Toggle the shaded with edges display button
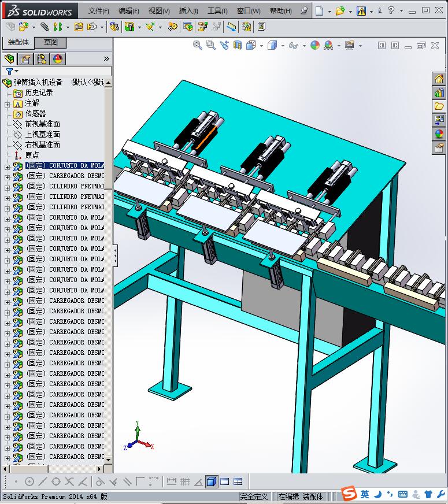The height and width of the screenshot is (504, 448). coord(211,481)
